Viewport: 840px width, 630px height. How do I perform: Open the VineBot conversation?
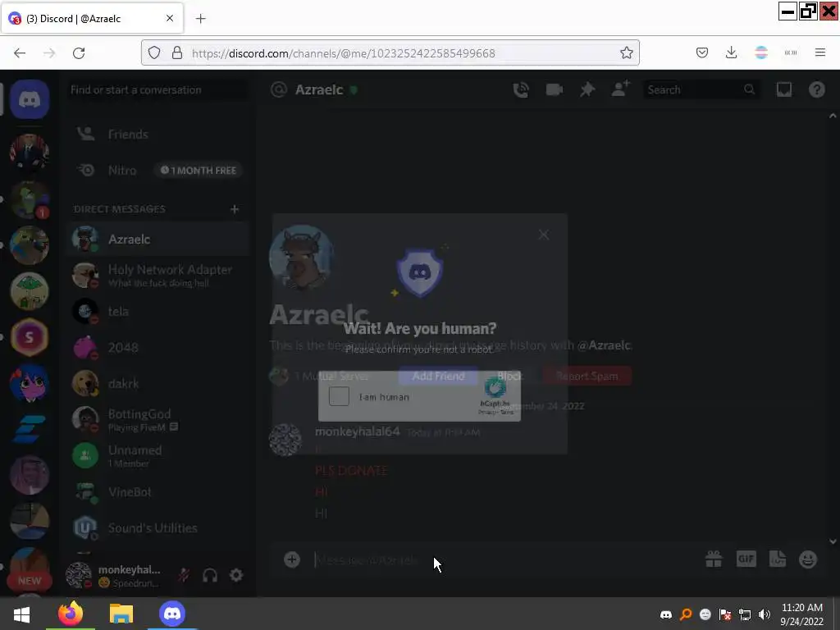159,492
